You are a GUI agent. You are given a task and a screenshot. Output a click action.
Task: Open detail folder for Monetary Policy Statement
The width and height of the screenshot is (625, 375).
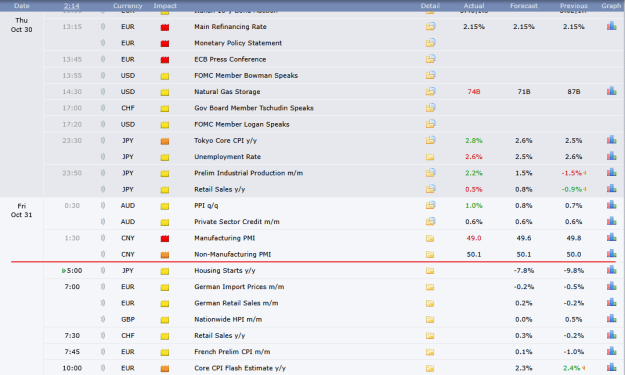pos(430,43)
